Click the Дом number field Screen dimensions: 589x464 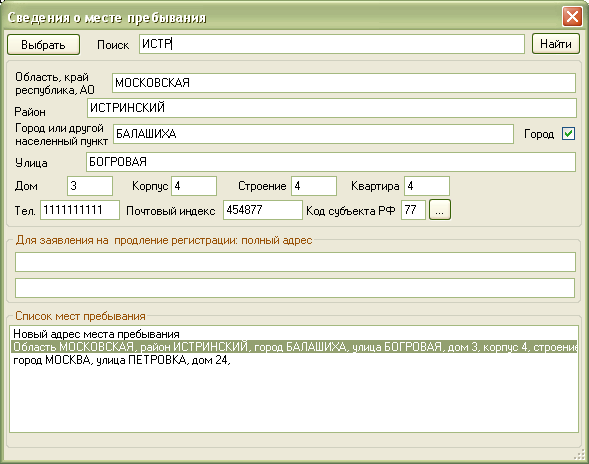pyautogui.click(x=90, y=186)
